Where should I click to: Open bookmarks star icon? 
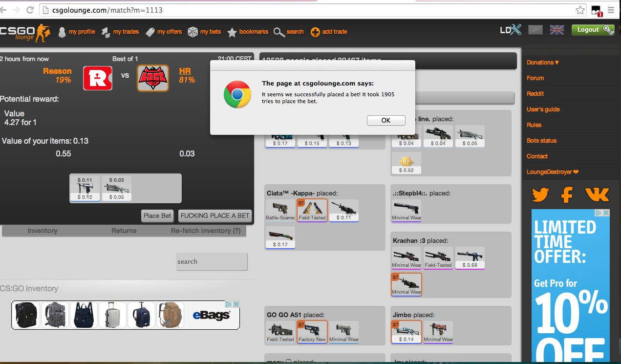click(232, 32)
